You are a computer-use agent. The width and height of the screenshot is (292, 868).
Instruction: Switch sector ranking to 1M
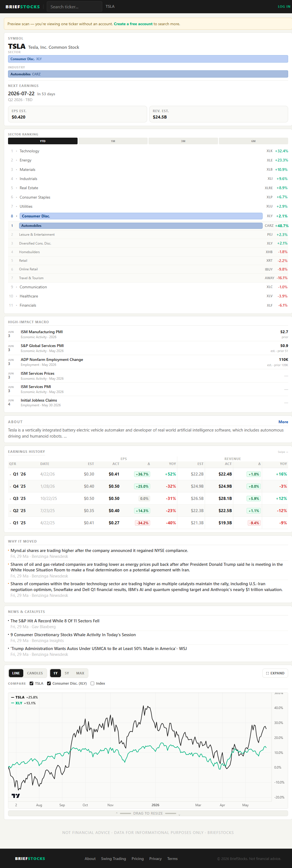pyautogui.click(x=113, y=141)
